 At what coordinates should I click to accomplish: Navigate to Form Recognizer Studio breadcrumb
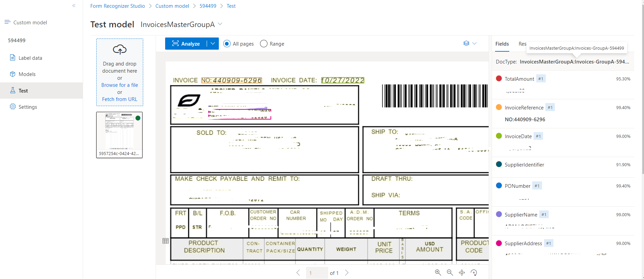[x=118, y=6]
